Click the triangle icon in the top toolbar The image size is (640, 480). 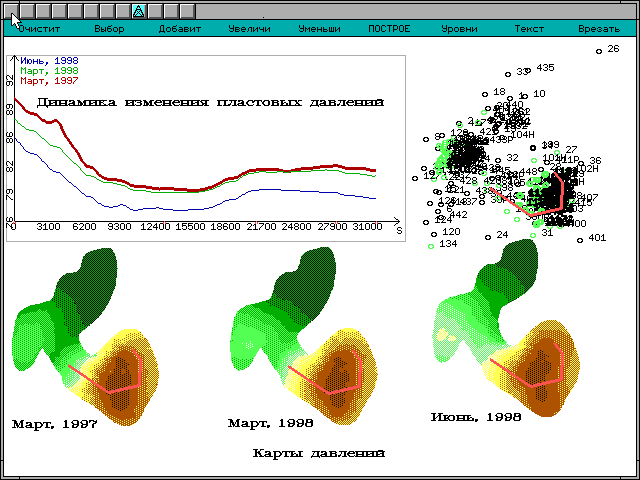point(138,11)
